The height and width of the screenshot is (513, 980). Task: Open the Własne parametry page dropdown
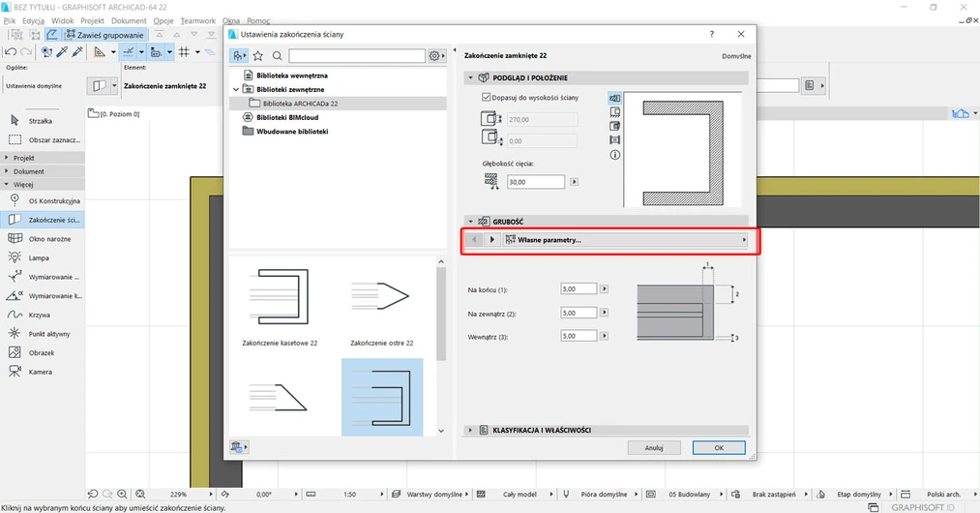pyautogui.click(x=625, y=240)
